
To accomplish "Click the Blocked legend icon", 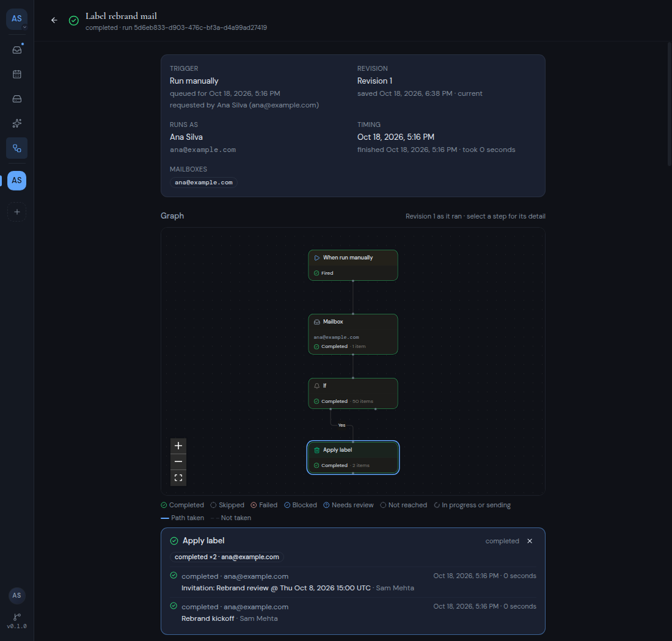I will point(287,505).
